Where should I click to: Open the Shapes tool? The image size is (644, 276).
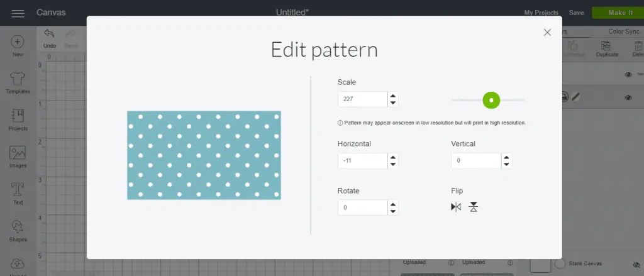(x=18, y=230)
